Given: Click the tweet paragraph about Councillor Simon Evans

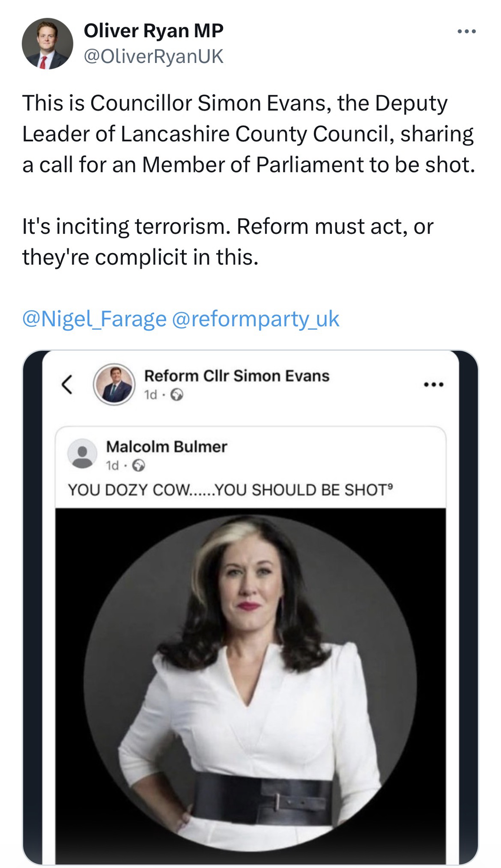Looking at the screenshot, I should (248, 134).
